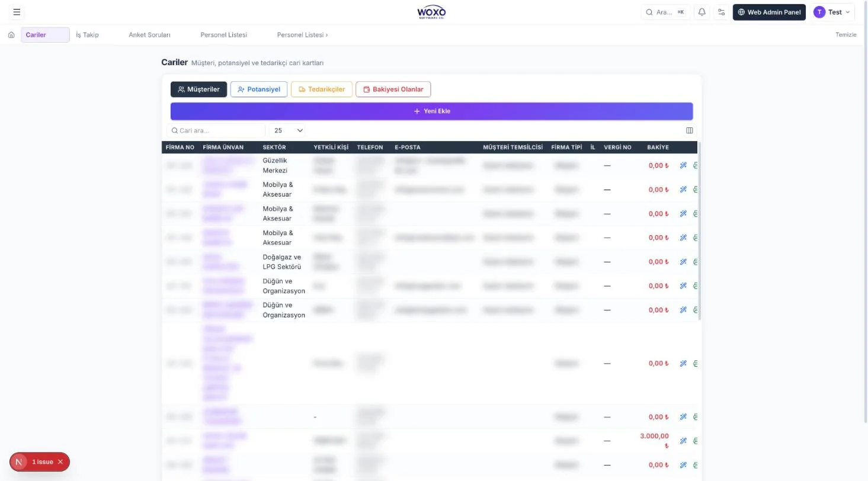Viewport: 868px width, 481px height.
Task: Open the Anket Soruları tab
Action: coord(149,35)
